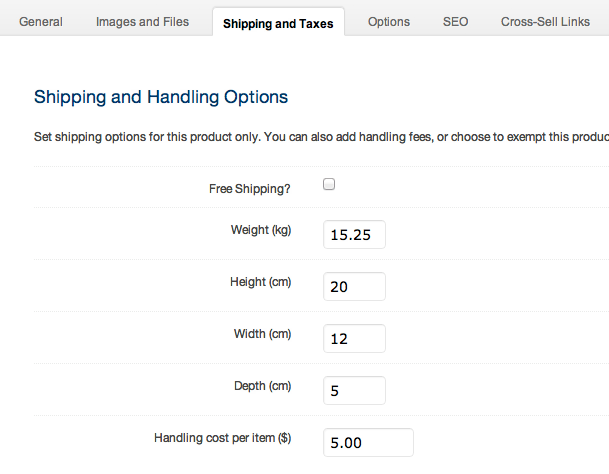The image size is (609, 474).
Task: Switch to Images and Files tab
Action: (143, 22)
